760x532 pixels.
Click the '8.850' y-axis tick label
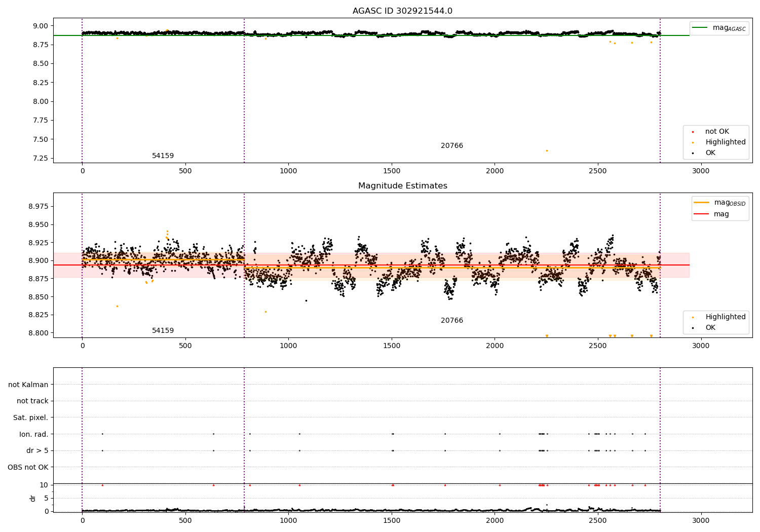click(x=39, y=297)
